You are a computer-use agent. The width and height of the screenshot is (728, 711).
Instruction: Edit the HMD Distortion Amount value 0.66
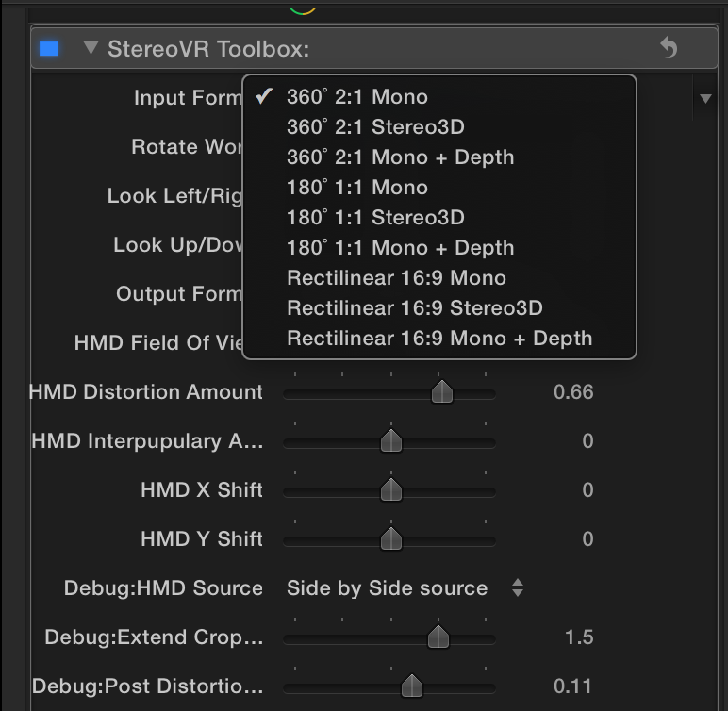coord(573,392)
